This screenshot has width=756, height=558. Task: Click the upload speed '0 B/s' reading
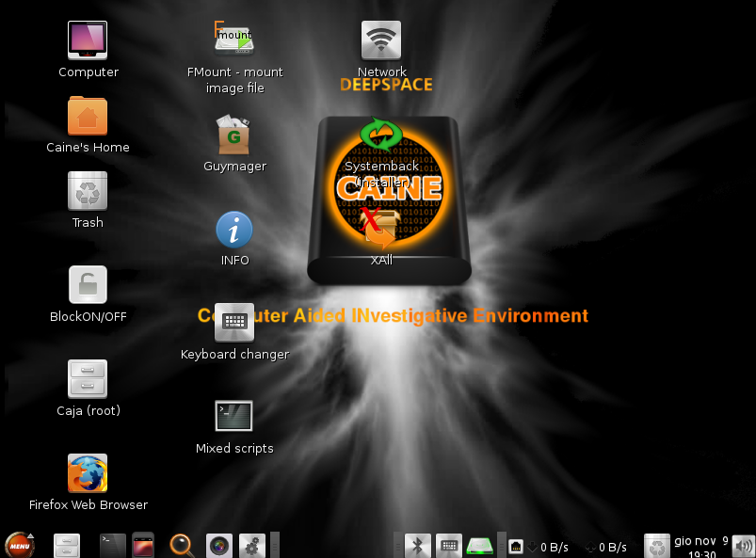pos(612,547)
